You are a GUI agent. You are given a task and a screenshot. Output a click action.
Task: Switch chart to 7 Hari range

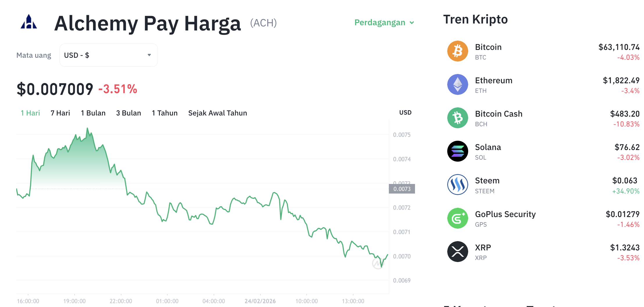60,113
